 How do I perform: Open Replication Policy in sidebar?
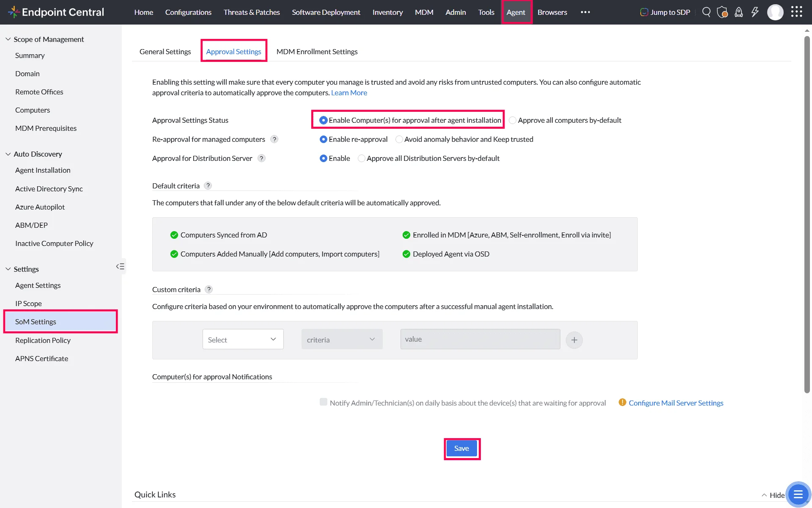(43, 340)
